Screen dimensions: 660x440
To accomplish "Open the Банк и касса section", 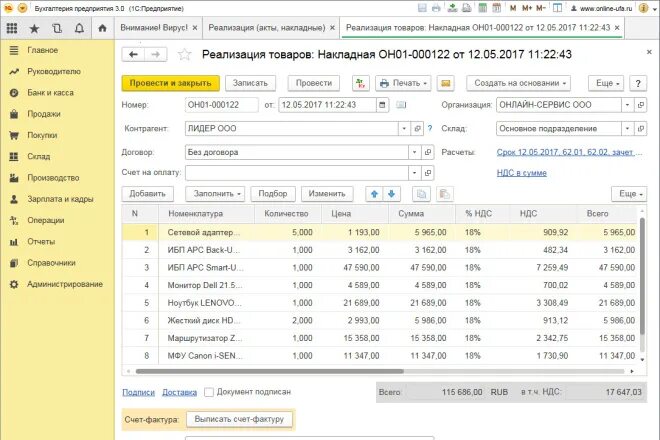I will coord(51,93).
